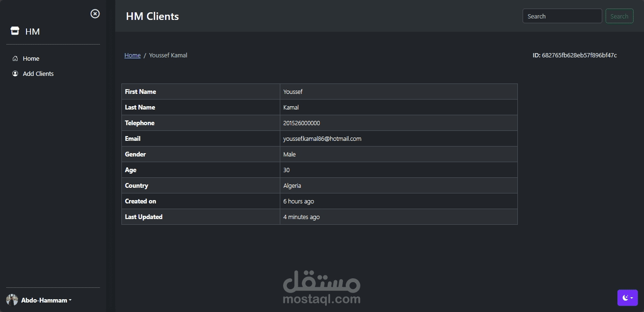Click the HM brand text in sidebar

tap(33, 32)
